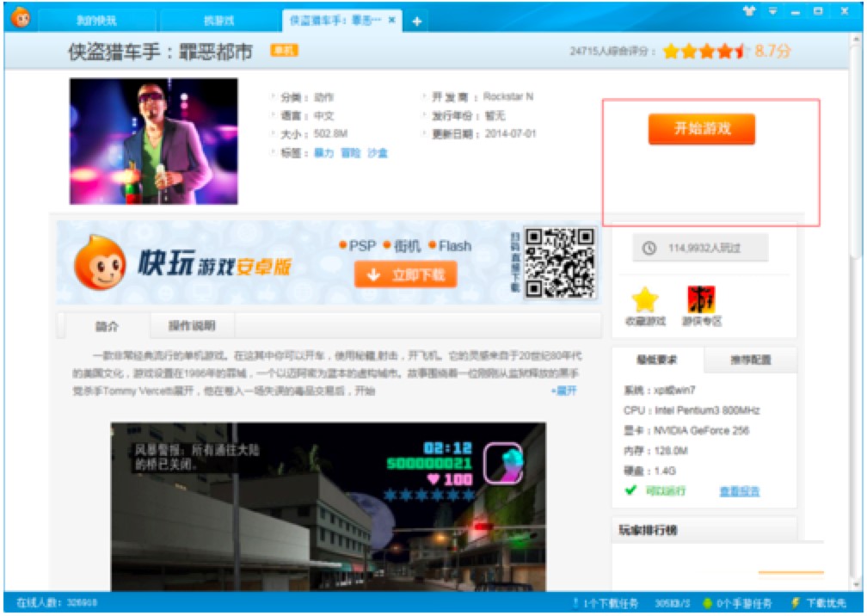
Task: Expand the description with 展开 link
Action: point(564,391)
